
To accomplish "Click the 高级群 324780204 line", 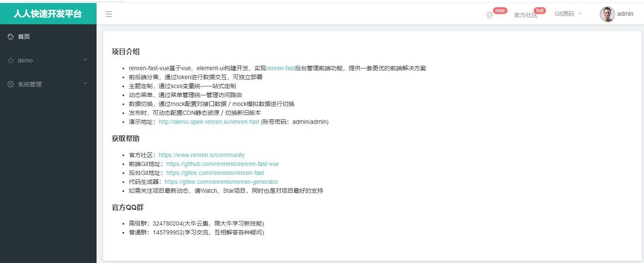I will click(197, 223).
